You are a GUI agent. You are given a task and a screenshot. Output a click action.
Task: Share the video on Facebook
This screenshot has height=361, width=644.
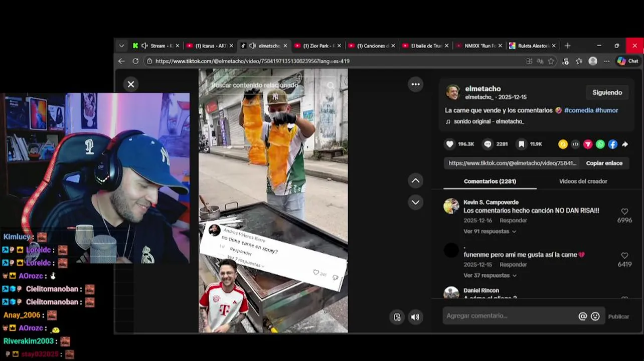point(612,144)
